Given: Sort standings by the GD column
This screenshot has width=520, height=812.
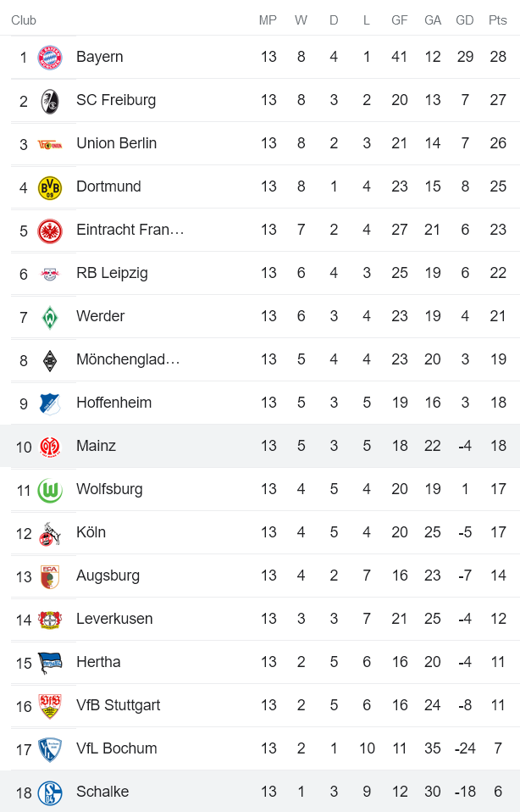Looking at the screenshot, I should point(465,19).
